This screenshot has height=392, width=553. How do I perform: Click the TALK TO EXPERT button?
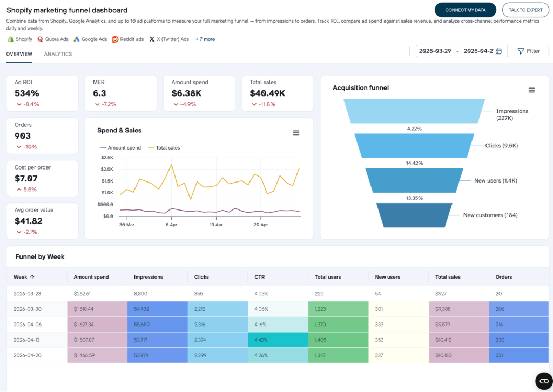tap(525, 10)
